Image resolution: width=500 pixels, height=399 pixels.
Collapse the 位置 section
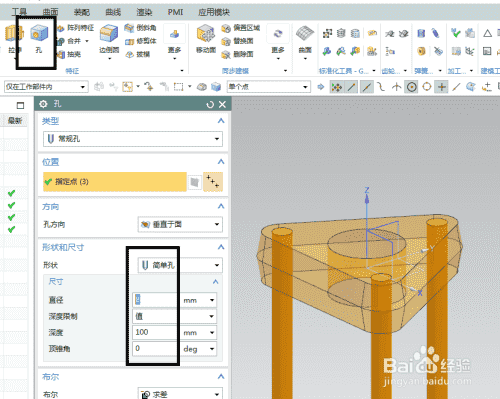click(x=221, y=162)
